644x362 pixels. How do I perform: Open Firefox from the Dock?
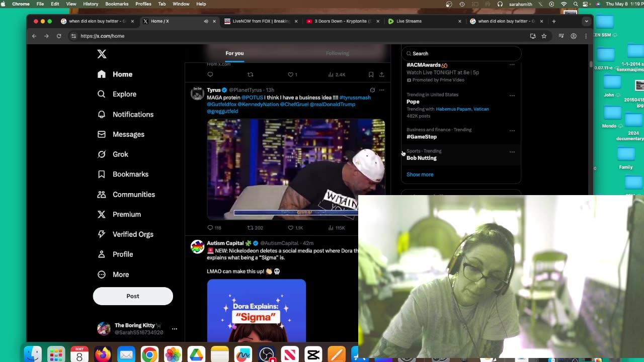coord(103,354)
